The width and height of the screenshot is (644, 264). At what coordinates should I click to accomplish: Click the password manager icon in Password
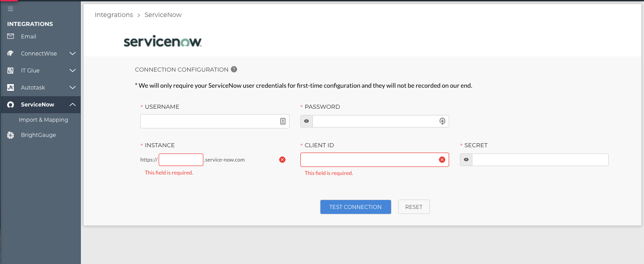pyautogui.click(x=442, y=121)
